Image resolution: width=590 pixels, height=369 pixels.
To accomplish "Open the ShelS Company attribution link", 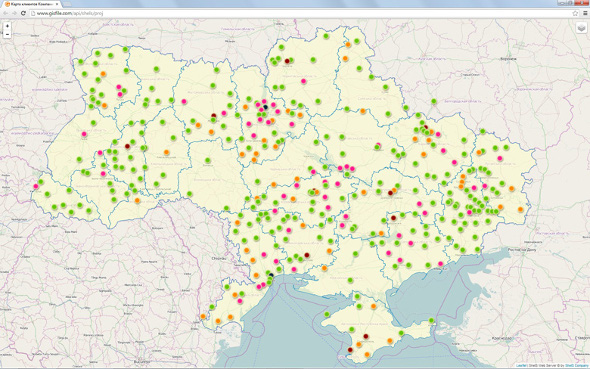I will coord(577,366).
